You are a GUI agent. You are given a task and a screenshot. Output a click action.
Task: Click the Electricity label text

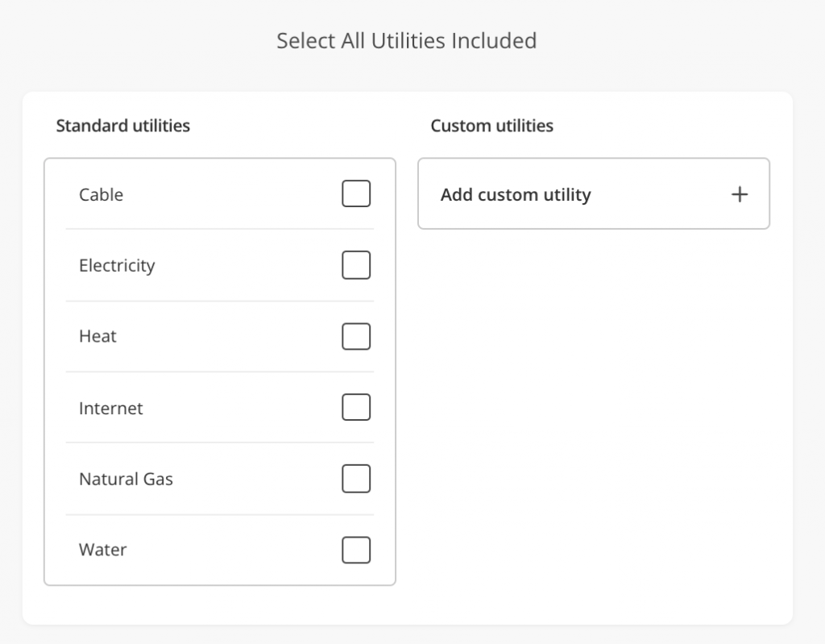pyautogui.click(x=117, y=266)
